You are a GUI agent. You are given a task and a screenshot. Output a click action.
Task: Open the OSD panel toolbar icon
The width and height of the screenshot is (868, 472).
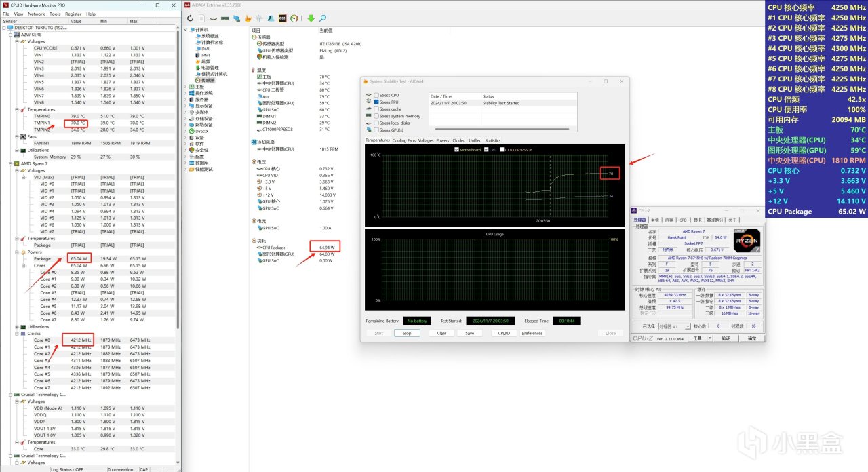(x=282, y=18)
